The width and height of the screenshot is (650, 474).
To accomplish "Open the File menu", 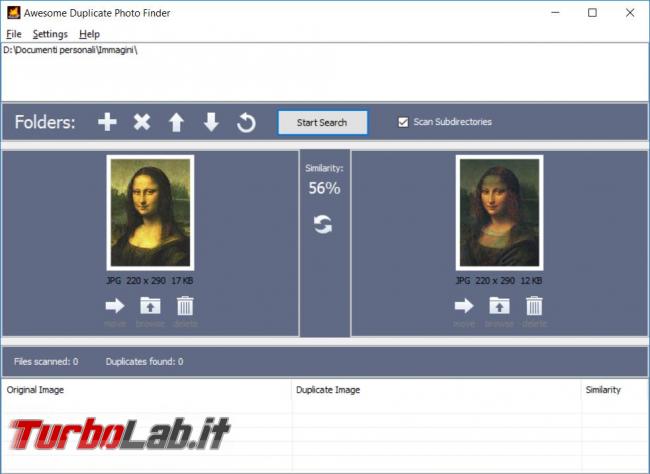I will (14, 34).
